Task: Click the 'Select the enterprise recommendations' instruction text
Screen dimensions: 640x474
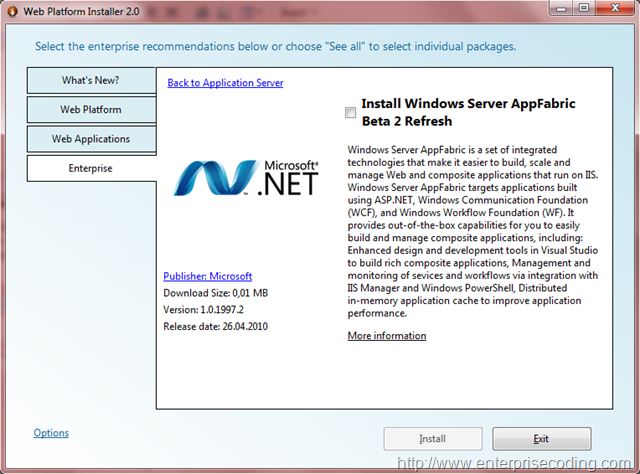Action: click(x=276, y=47)
